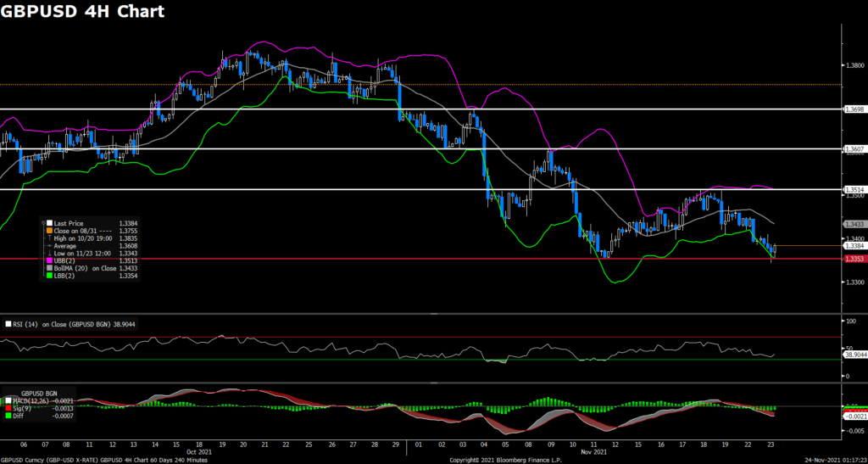Click the orange Close on 08/31 swatch

(49, 231)
